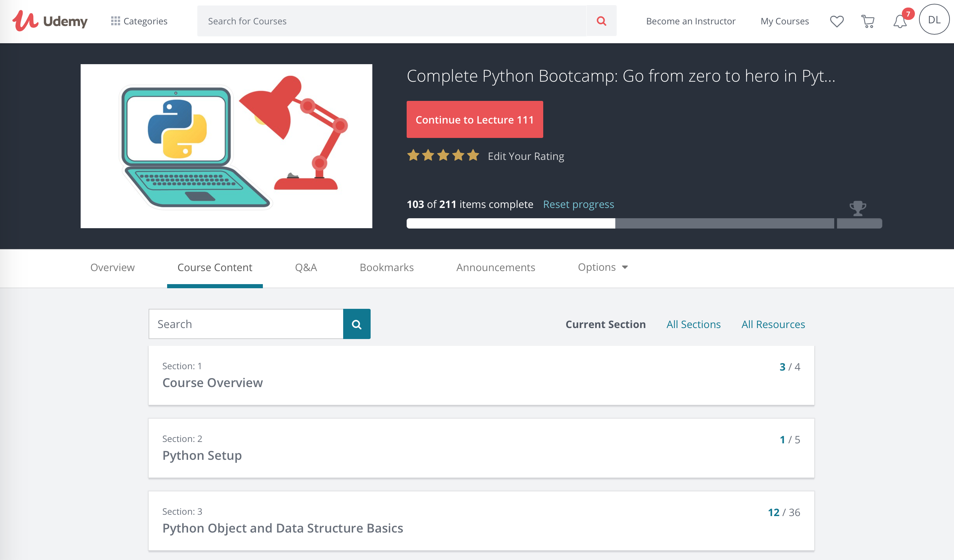Open the Bookmarks tab
Screen dimensions: 954x560
386,267
